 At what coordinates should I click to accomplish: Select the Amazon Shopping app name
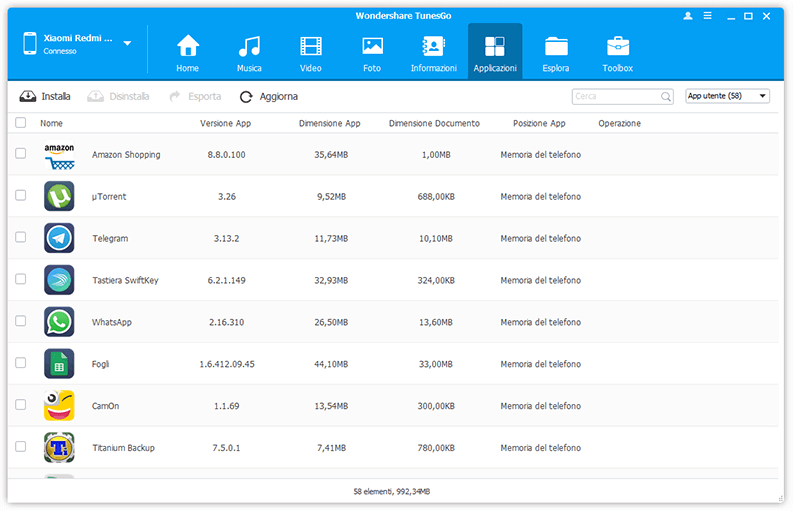(x=126, y=155)
